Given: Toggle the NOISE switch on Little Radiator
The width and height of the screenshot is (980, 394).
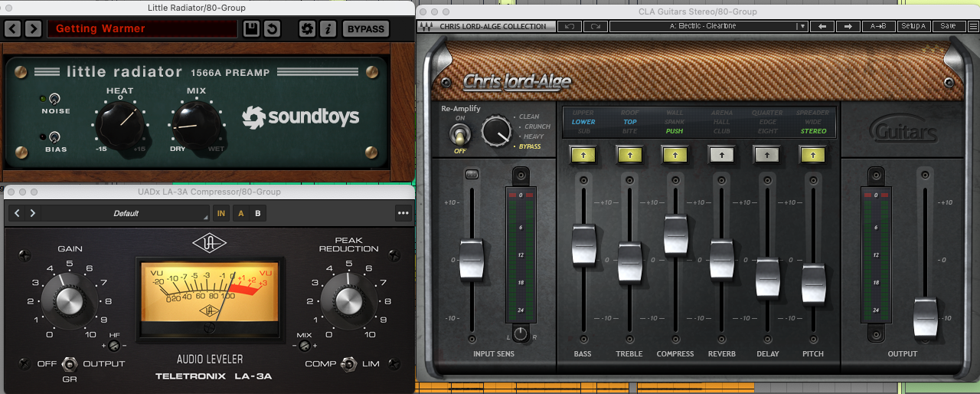Looking at the screenshot, I should (54, 99).
